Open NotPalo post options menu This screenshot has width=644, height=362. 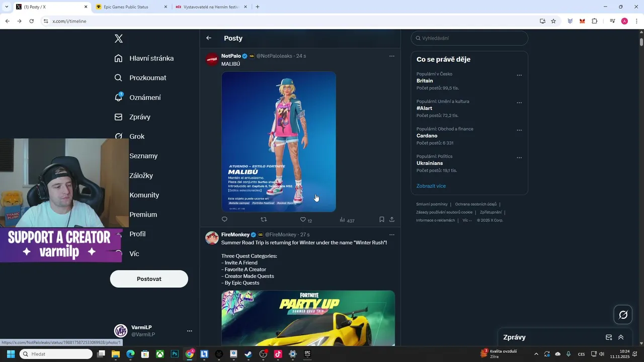(392, 56)
